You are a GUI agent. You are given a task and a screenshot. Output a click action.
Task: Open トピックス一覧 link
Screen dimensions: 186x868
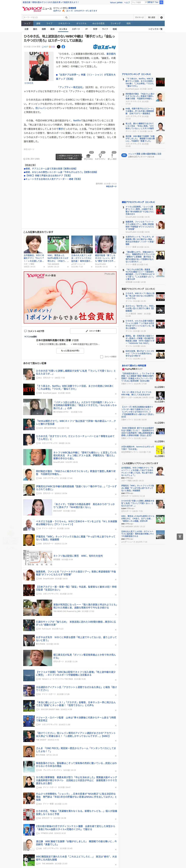click(x=155, y=29)
